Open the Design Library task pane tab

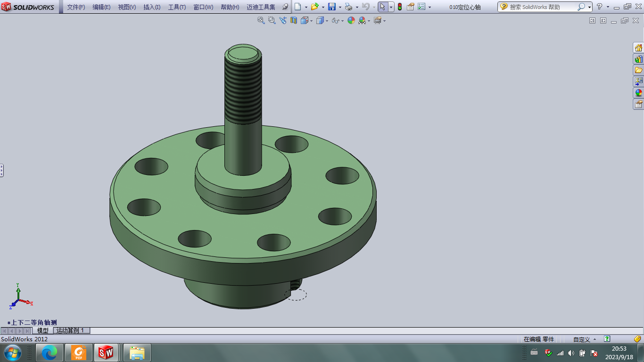coord(638,59)
